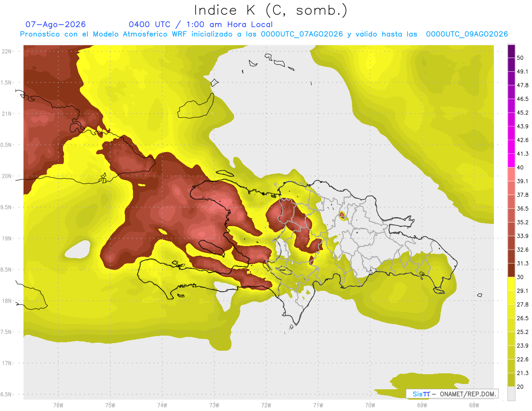
Task: Click the color scale value "20"
Action: 520,387
